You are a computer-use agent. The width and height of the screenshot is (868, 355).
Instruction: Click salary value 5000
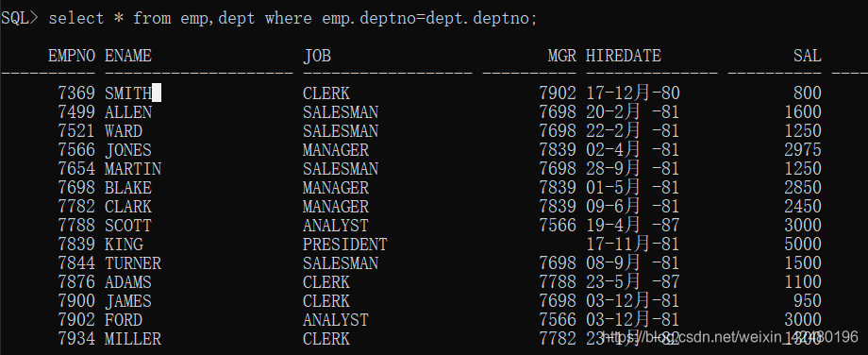tap(803, 245)
